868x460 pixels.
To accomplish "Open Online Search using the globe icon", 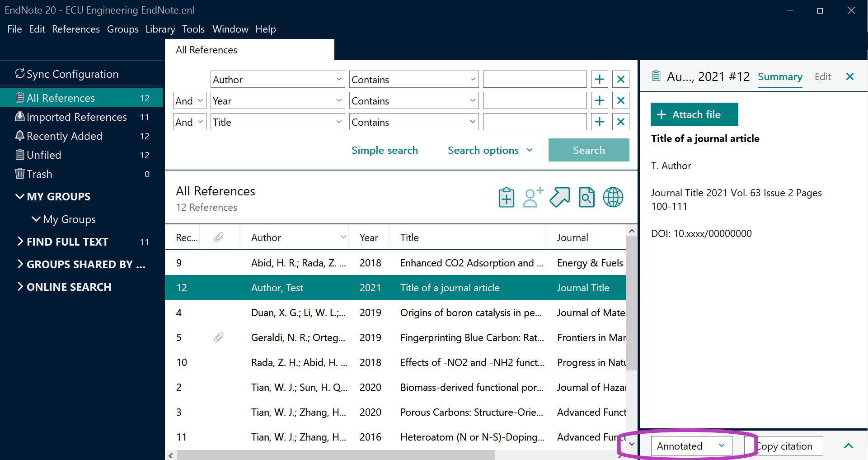I will (613, 197).
